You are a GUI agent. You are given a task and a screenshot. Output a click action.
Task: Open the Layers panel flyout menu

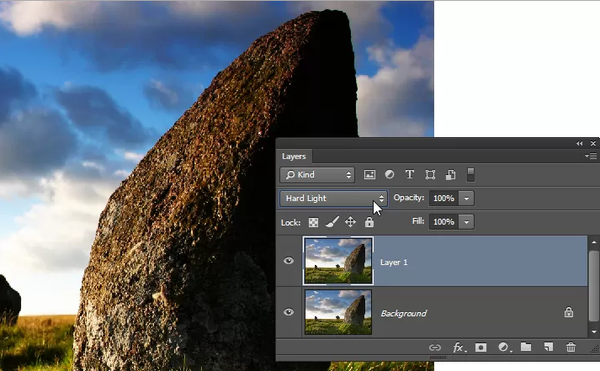point(591,156)
